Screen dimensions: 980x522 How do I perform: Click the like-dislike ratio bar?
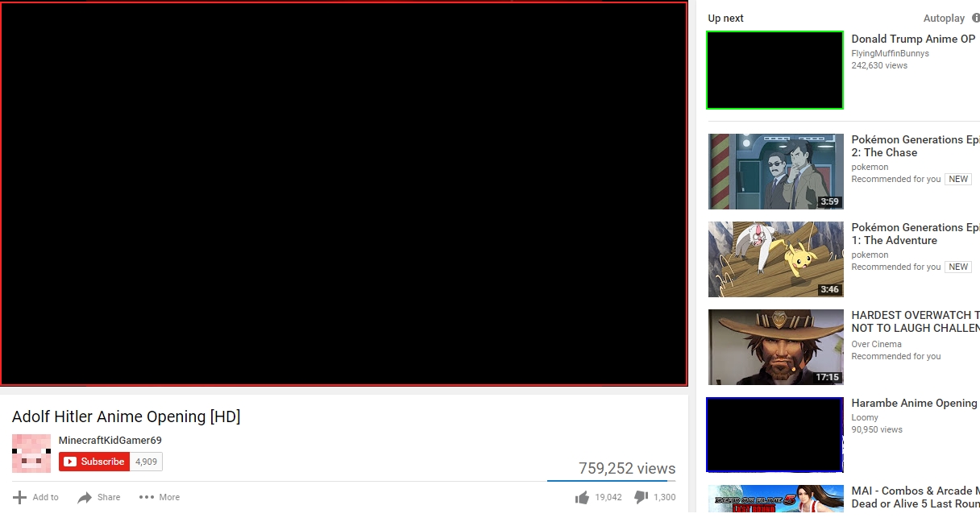click(612, 481)
